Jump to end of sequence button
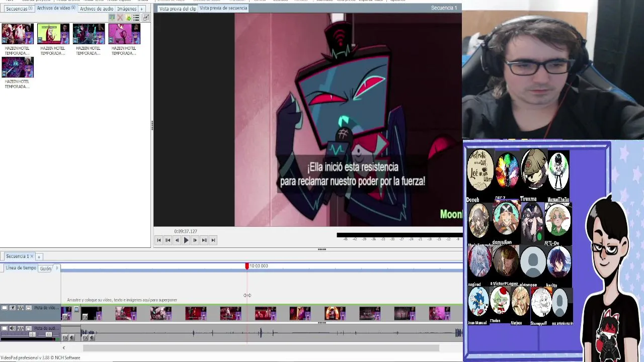The width and height of the screenshot is (644, 362). point(213,240)
